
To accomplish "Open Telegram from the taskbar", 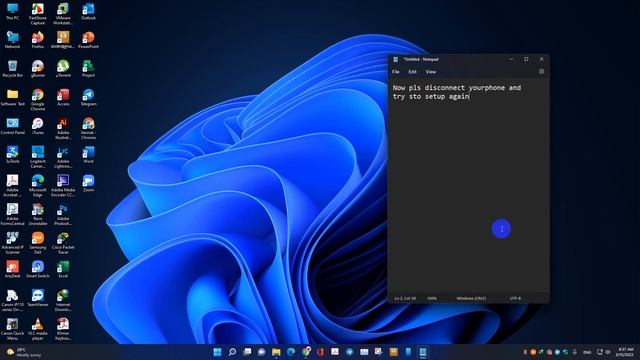I will [x=350, y=352].
